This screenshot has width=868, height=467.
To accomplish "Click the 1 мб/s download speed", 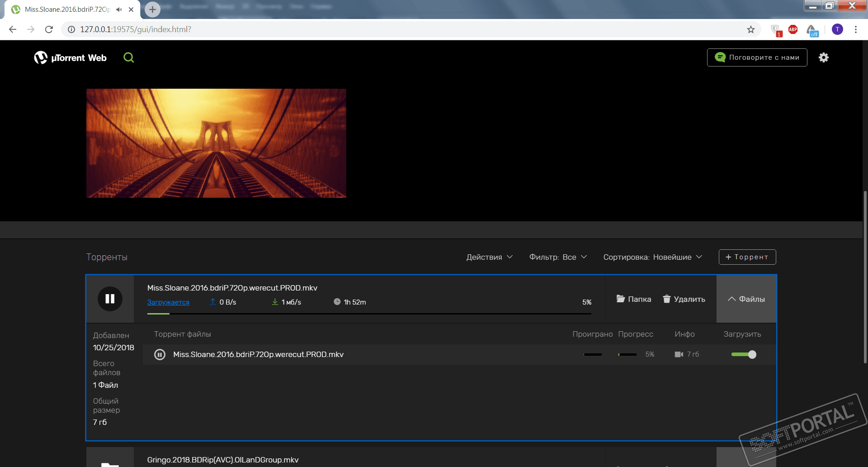I will coord(291,302).
